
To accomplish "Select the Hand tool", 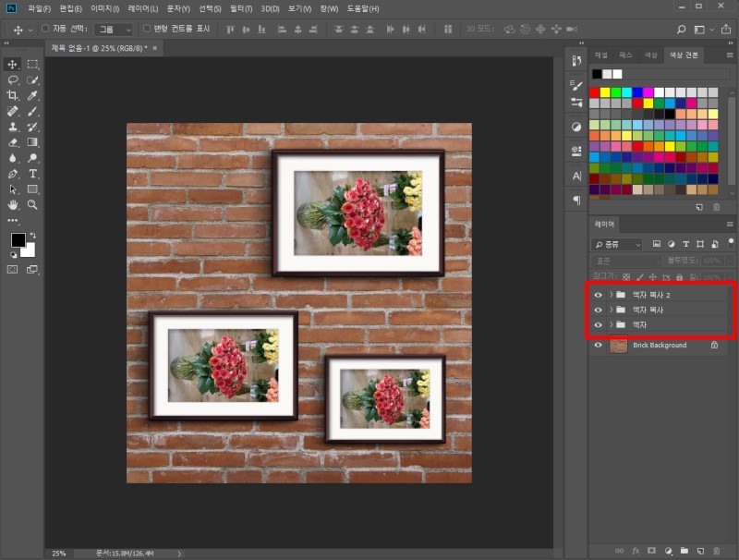I will [x=13, y=205].
